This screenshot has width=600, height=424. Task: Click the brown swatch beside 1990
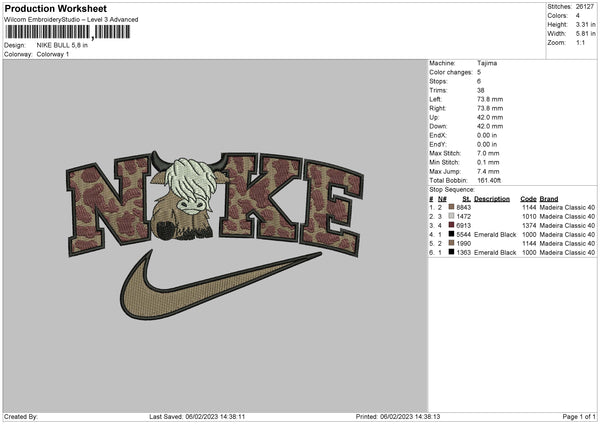452,243
